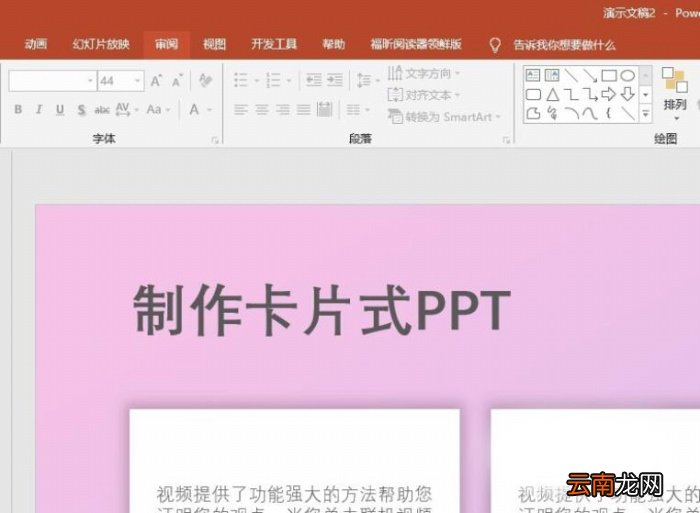Toggle left text alignment

point(241,109)
